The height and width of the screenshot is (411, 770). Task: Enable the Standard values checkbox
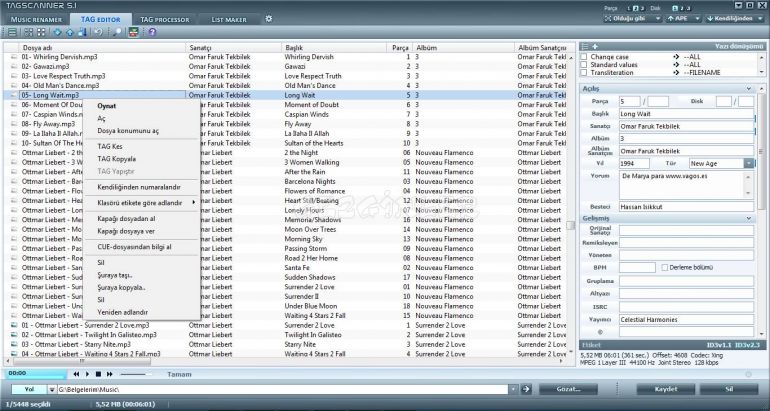(x=584, y=65)
